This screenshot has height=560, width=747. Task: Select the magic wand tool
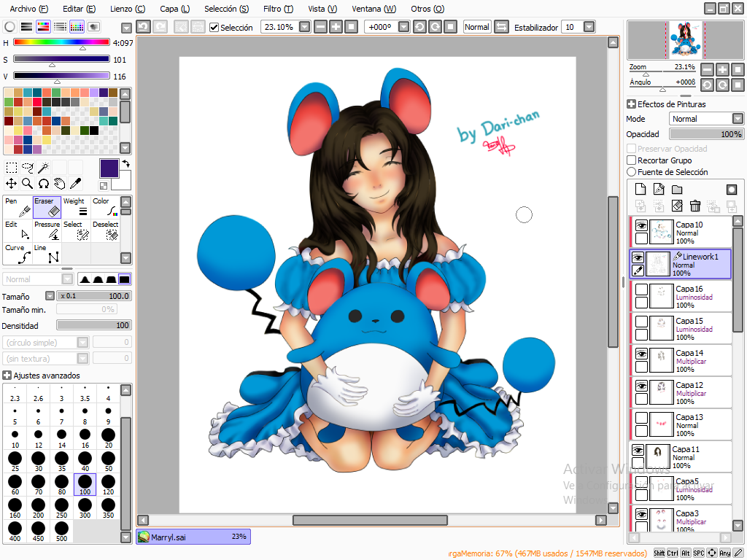point(43,168)
